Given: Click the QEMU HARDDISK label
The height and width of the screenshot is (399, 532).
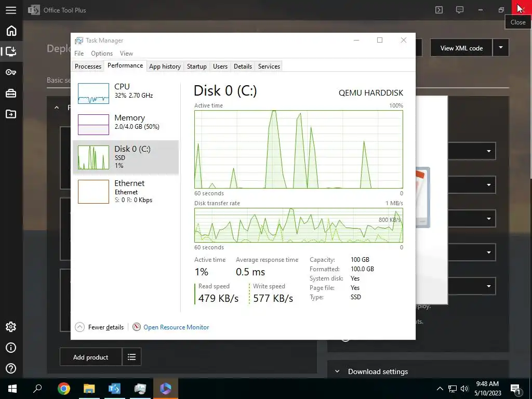Looking at the screenshot, I should click(x=371, y=92).
